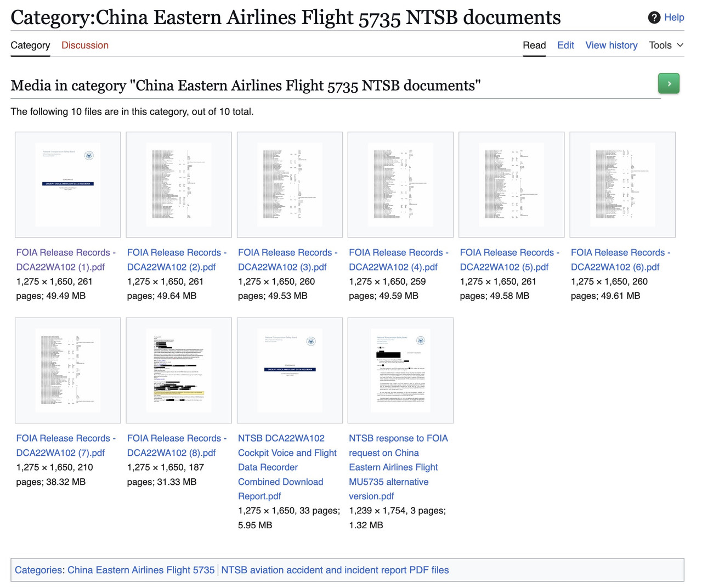This screenshot has height=588, width=702.
Task: Open FOIA Release Records DCA22WA102 (3).pdf link
Action: coord(288,259)
